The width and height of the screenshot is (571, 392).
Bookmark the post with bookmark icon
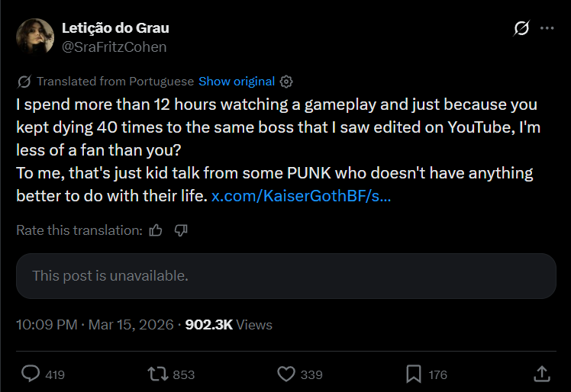(x=414, y=374)
